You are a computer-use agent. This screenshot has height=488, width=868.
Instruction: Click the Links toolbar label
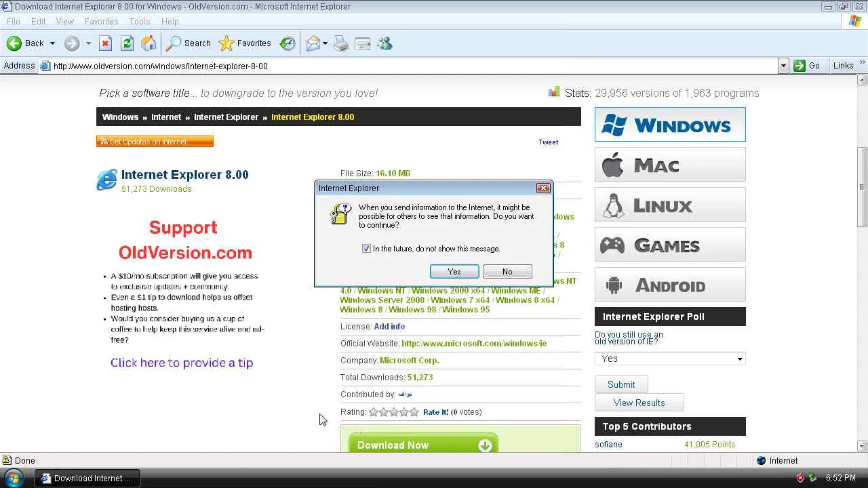[x=843, y=66]
